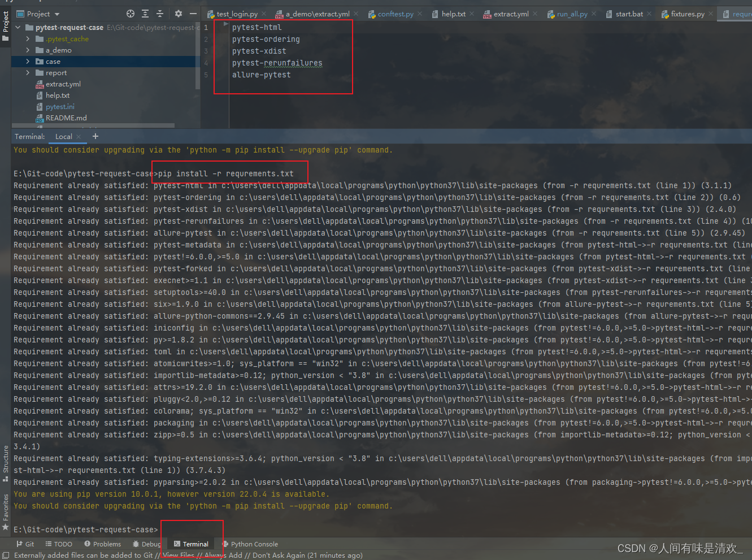Close the a_demo\extract.yml tab
The height and width of the screenshot is (560, 752).
[356, 14]
